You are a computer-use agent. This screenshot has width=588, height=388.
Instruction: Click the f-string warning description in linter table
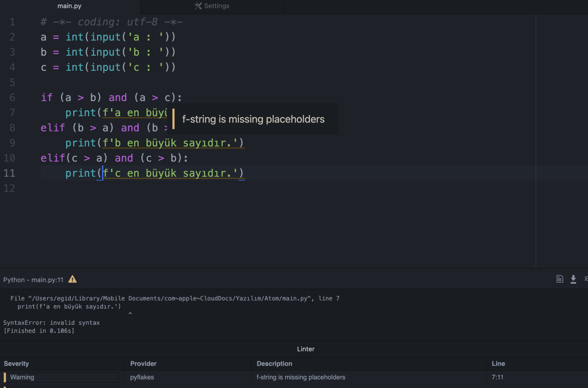click(x=301, y=377)
